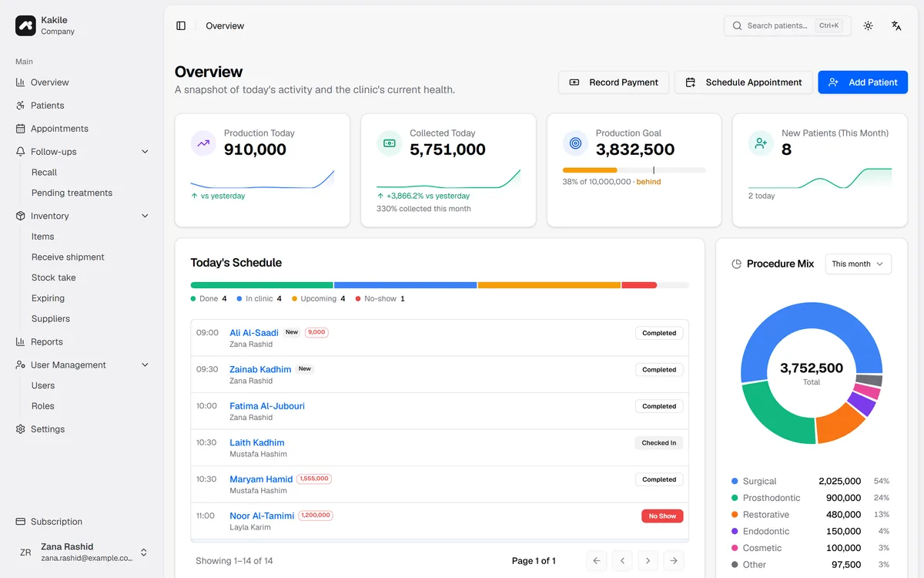Image resolution: width=924 pixels, height=578 pixels.
Task: Toggle the sidebar panel icon
Action: click(181, 25)
